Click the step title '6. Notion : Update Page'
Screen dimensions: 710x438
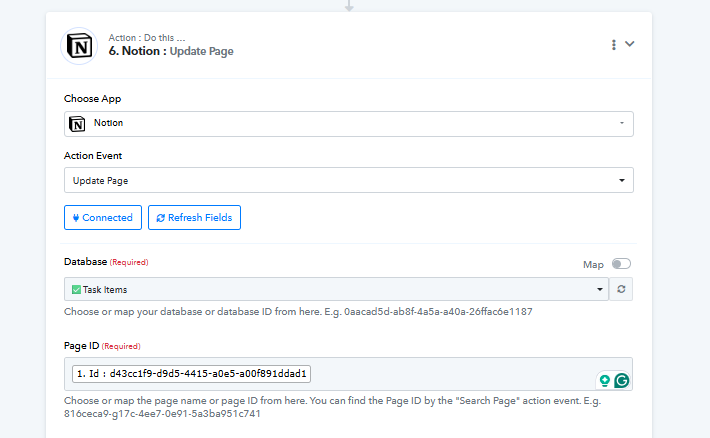[x=171, y=51]
